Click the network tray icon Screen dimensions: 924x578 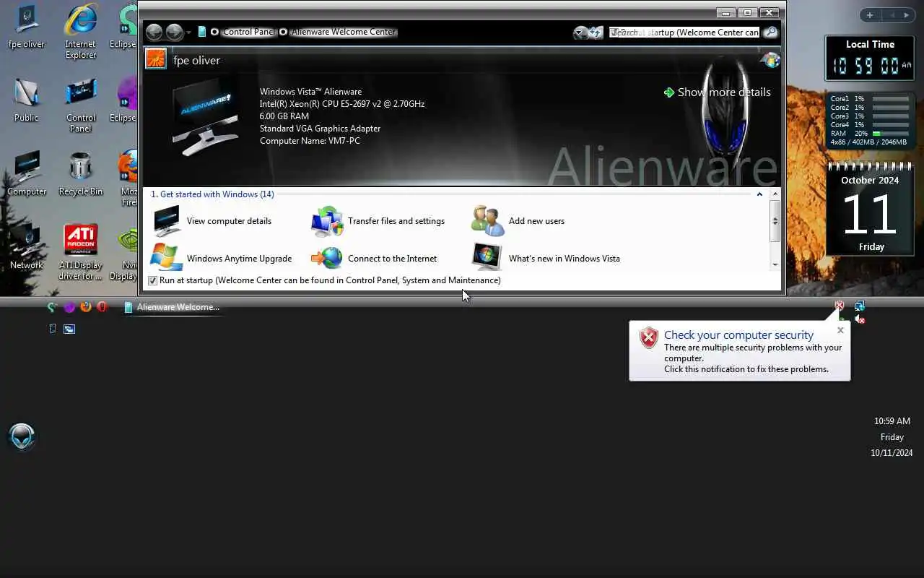[x=859, y=306]
